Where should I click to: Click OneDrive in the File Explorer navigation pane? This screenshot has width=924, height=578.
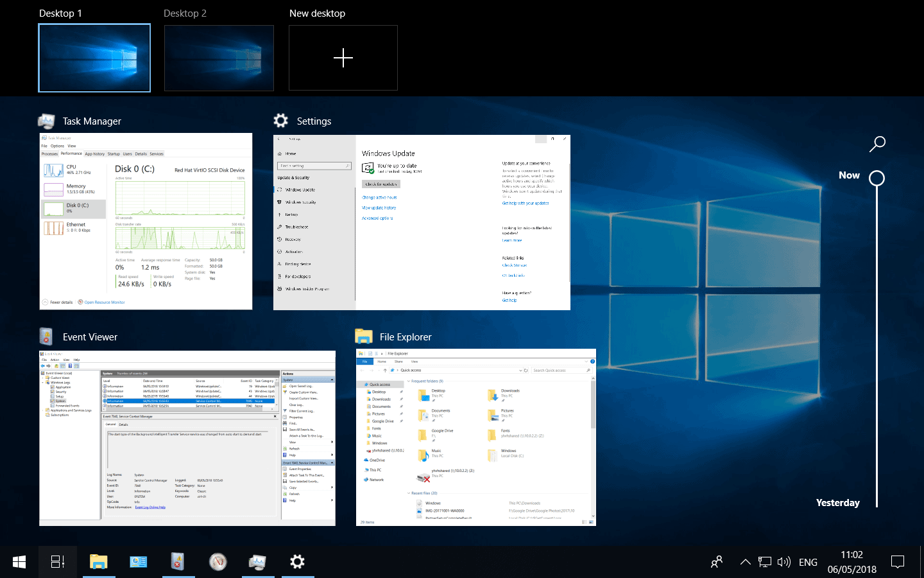coord(376,460)
